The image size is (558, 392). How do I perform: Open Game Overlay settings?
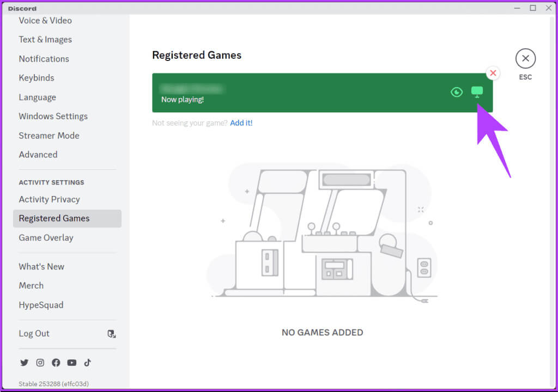46,237
